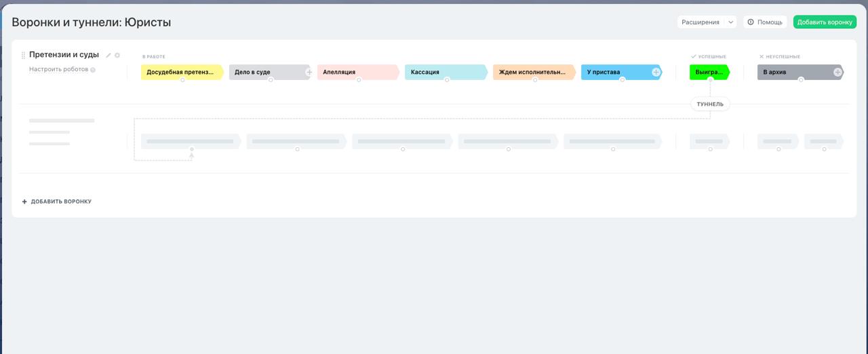Open the Расширения dropdown arrow
The image size is (868, 354).
730,22
